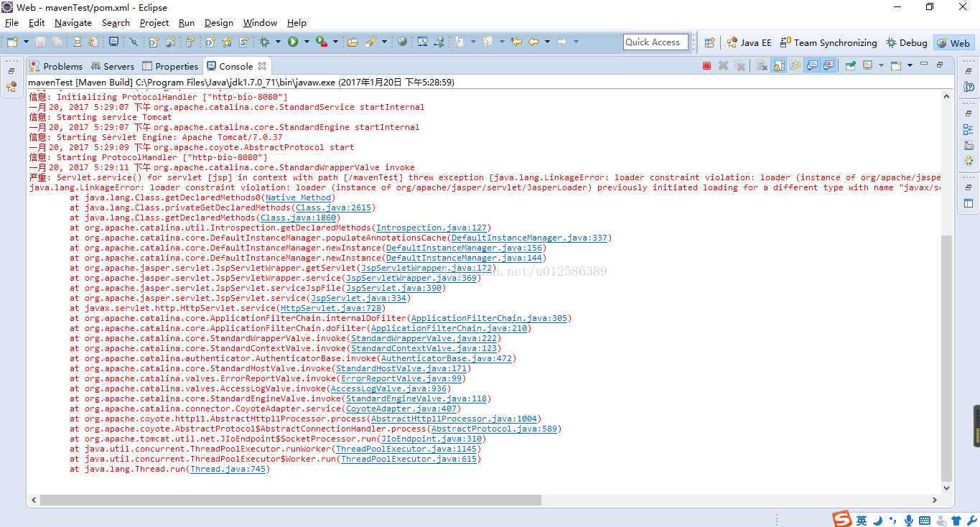
Task: Switch to the Properties tab
Action: coord(170,66)
